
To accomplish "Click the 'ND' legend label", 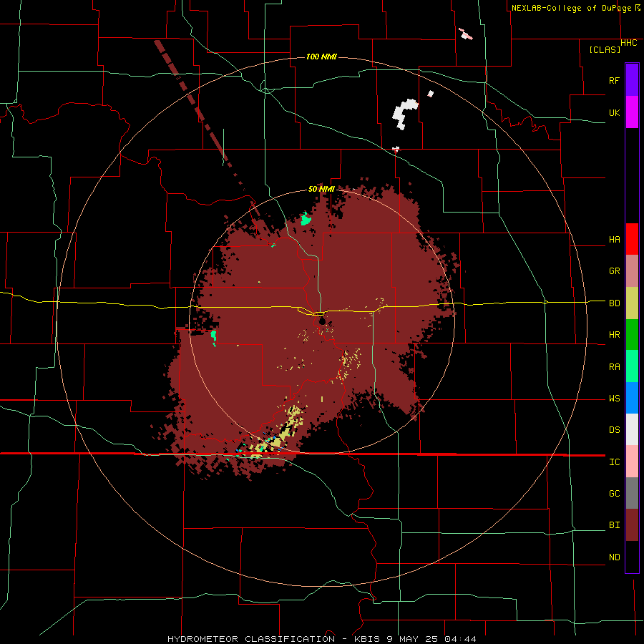I will (x=614, y=557).
